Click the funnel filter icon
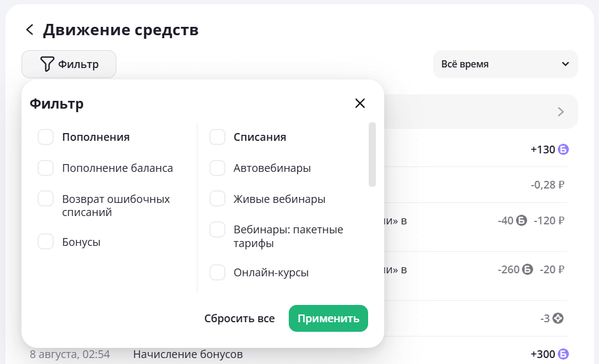Viewport: 599px width, 364px height. 48,64
